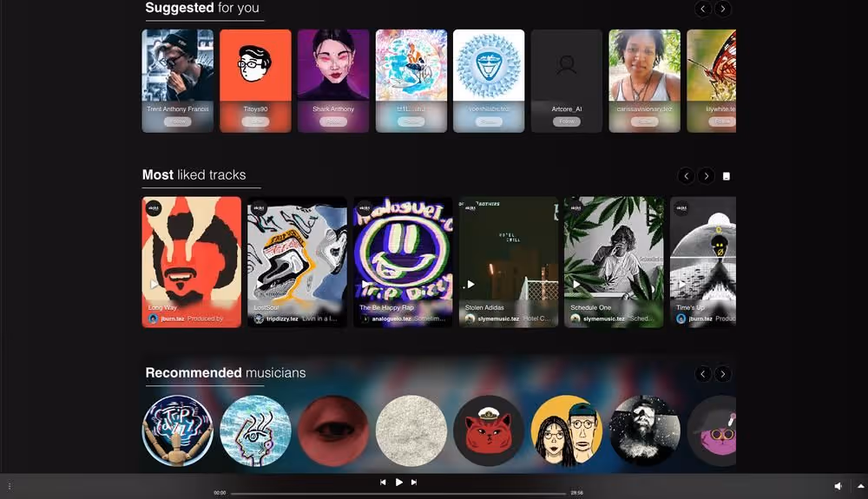The height and width of the screenshot is (499, 868).
Task: Play the Long Way track
Action: [154, 285]
